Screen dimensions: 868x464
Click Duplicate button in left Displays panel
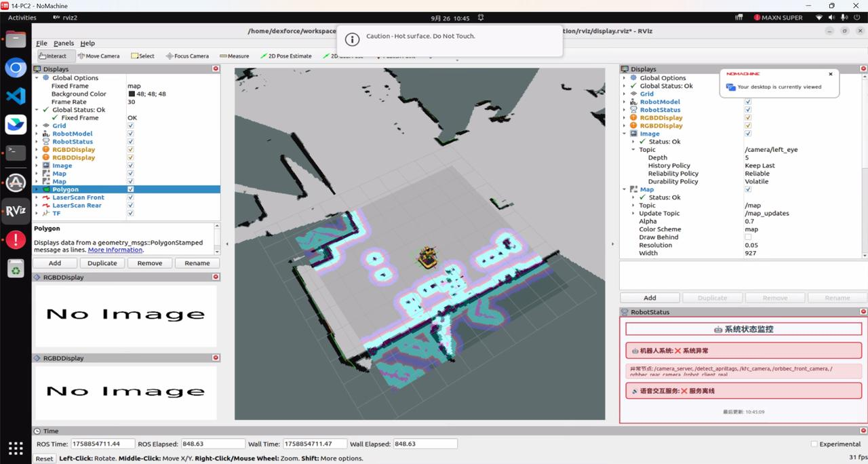102,263
